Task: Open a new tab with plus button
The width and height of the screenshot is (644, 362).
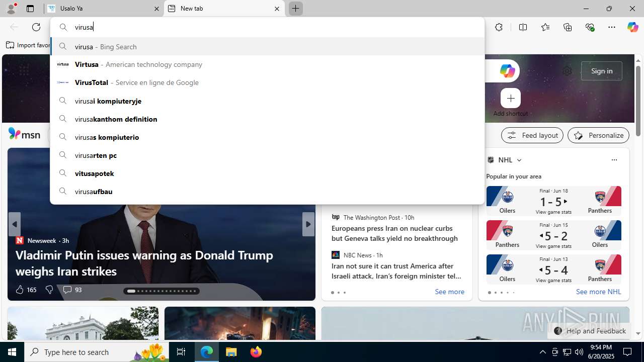Action: click(x=295, y=9)
